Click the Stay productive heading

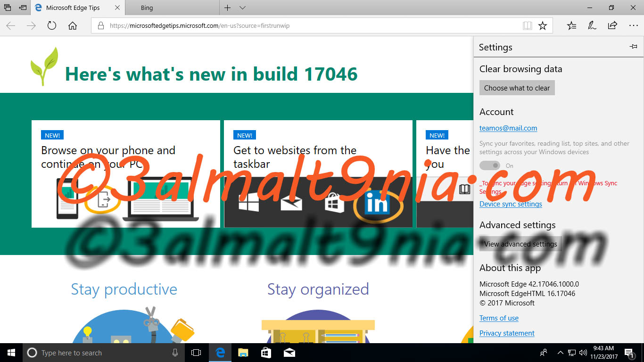tap(124, 289)
